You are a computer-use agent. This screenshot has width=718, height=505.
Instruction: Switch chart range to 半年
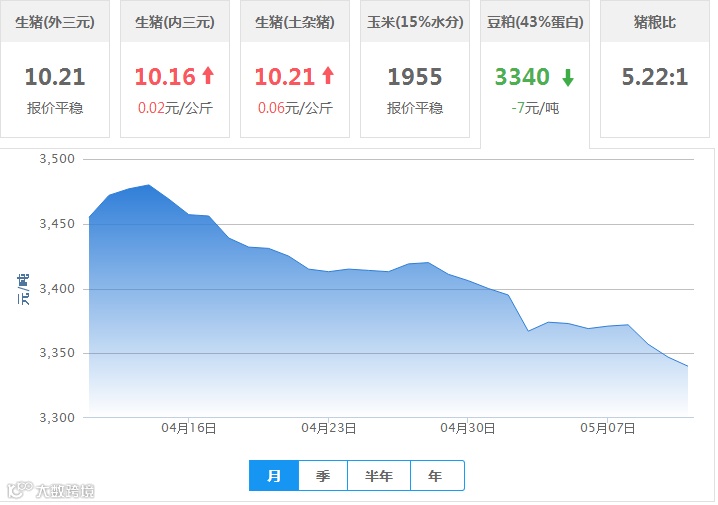[379, 476]
